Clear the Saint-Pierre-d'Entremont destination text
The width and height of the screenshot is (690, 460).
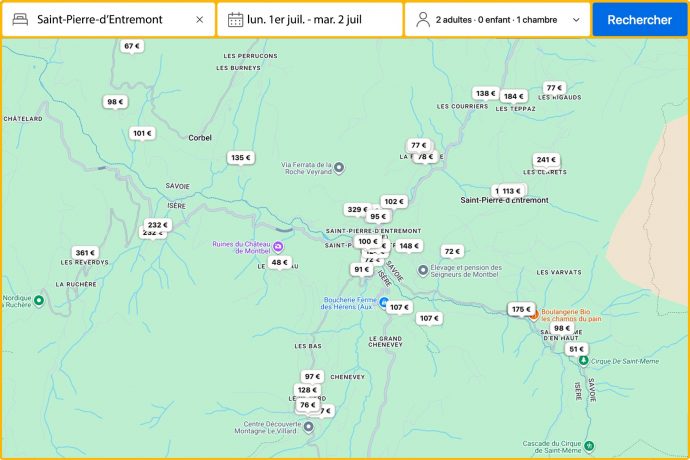coord(199,19)
